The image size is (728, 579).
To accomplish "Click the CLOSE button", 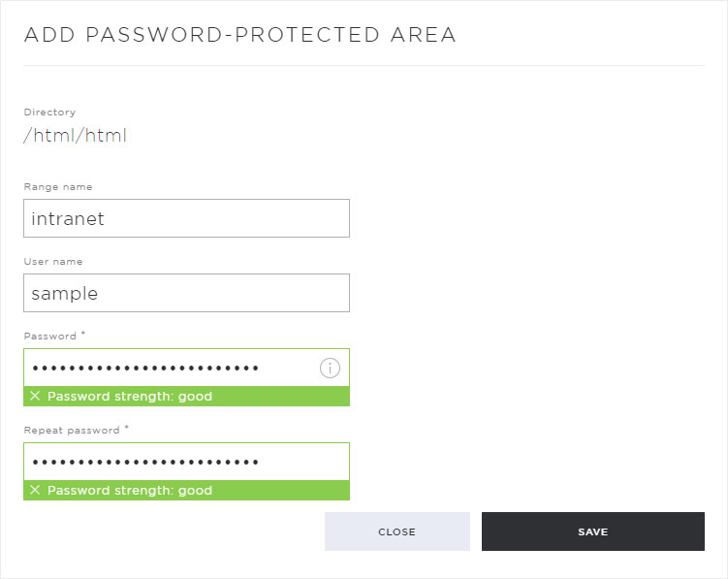I will [x=397, y=531].
